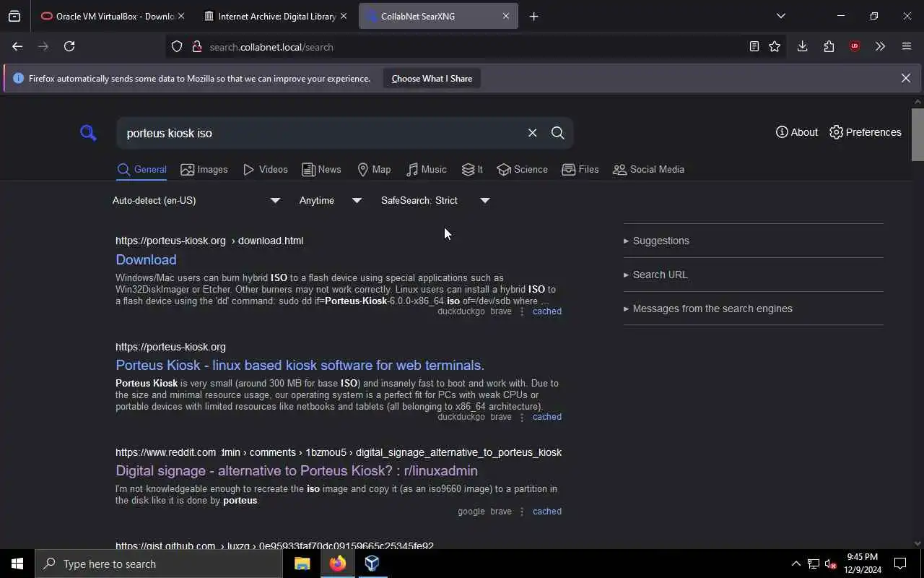Dismiss the Firefox data notification bar
924x578 pixels.
point(905,78)
